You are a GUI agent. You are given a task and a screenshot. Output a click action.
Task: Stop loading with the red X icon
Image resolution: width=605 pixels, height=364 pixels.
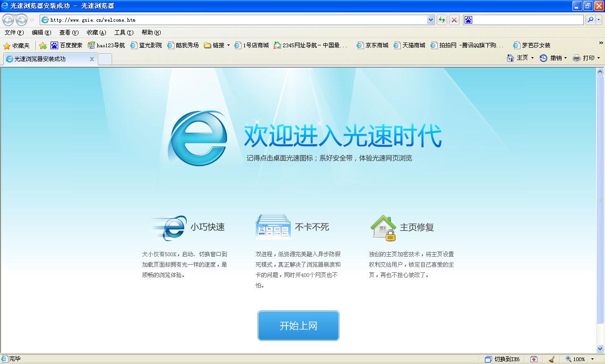pos(454,20)
